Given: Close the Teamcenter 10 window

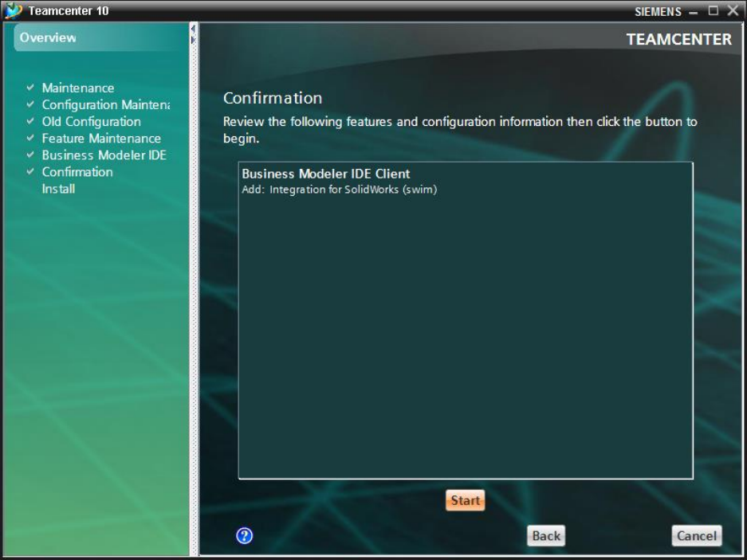Looking at the screenshot, I should coord(733,10).
